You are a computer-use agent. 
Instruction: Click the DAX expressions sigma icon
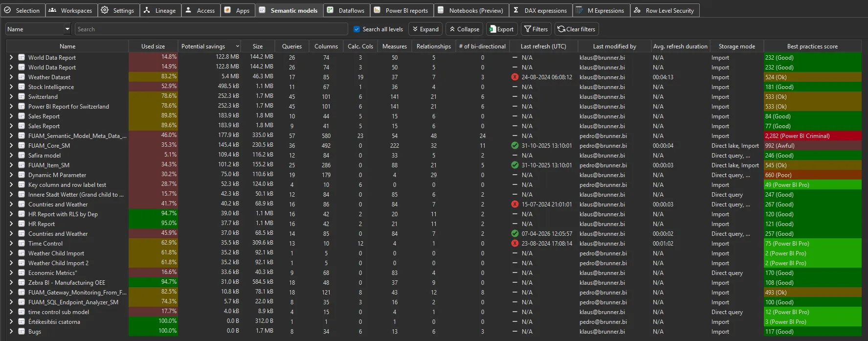[x=515, y=10]
